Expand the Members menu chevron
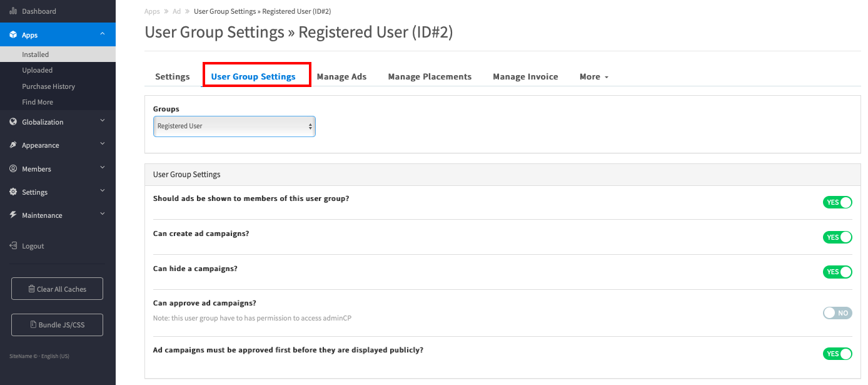Viewport: 868px width, 385px height. point(103,167)
